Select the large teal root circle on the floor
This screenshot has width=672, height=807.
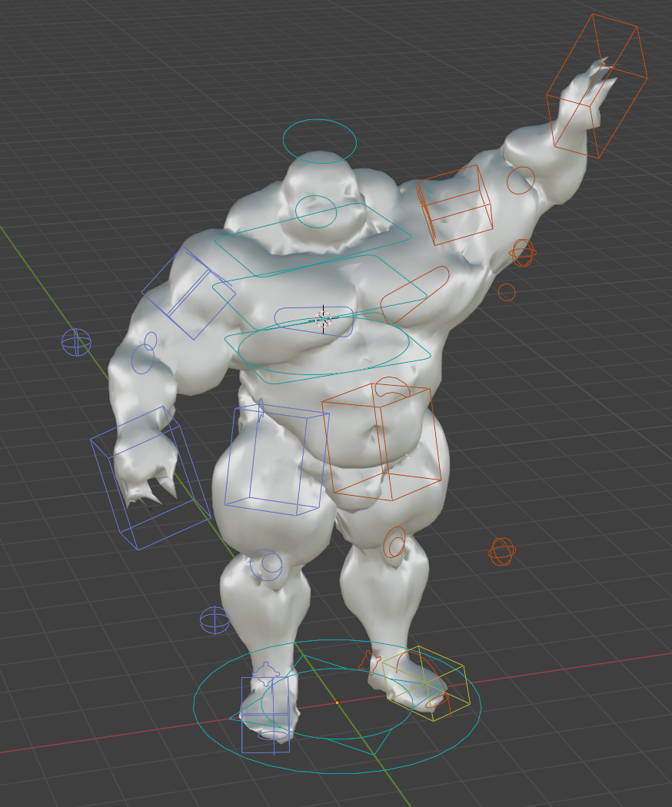[x=338, y=706]
